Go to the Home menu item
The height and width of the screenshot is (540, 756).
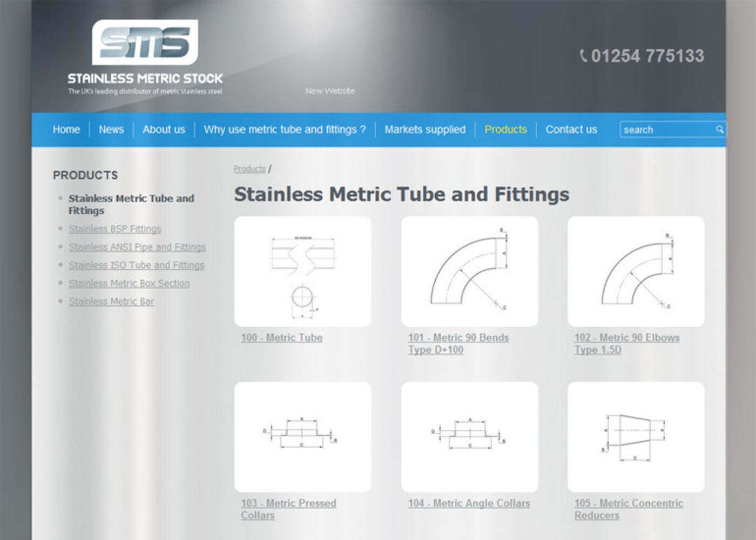tap(66, 130)
